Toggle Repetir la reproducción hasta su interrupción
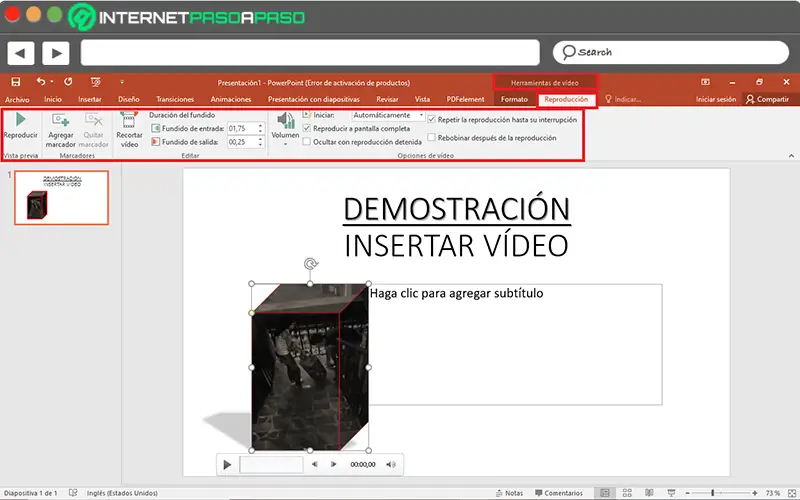The width and height of the screenshot is (800, 500). (x=432, y=119)
